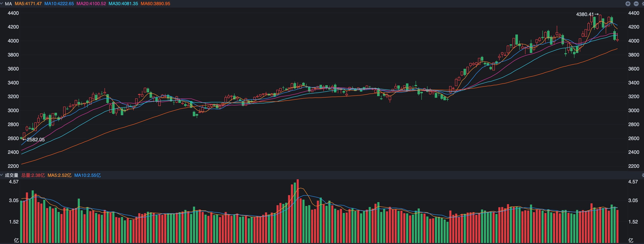Image resolution: width=644 pixels, height=244 pixels.
Task: Select the 成交量 indicator name label
Action: point(12,175)
